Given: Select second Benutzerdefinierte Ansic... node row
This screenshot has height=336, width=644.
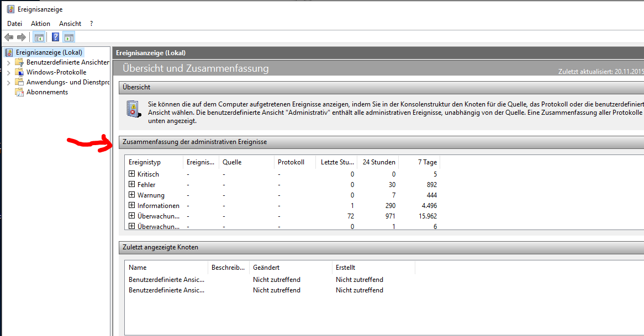Looking at the screenshot, I should coord(270,290).
